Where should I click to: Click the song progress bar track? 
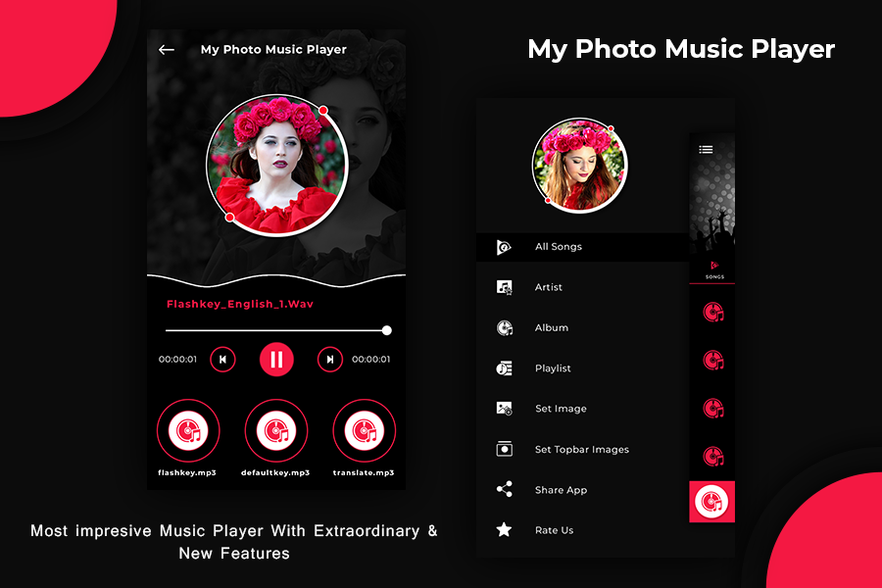[276, 330]
